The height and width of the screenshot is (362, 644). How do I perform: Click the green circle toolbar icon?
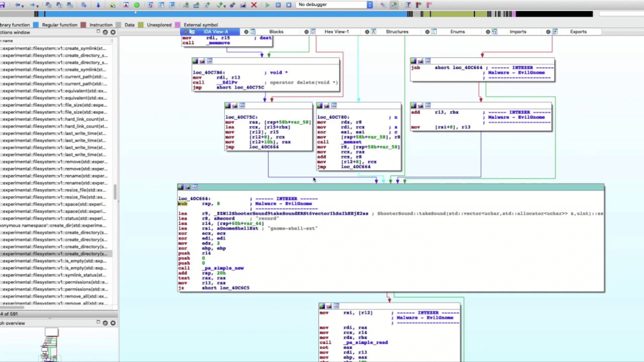click(x=137, y=5)
